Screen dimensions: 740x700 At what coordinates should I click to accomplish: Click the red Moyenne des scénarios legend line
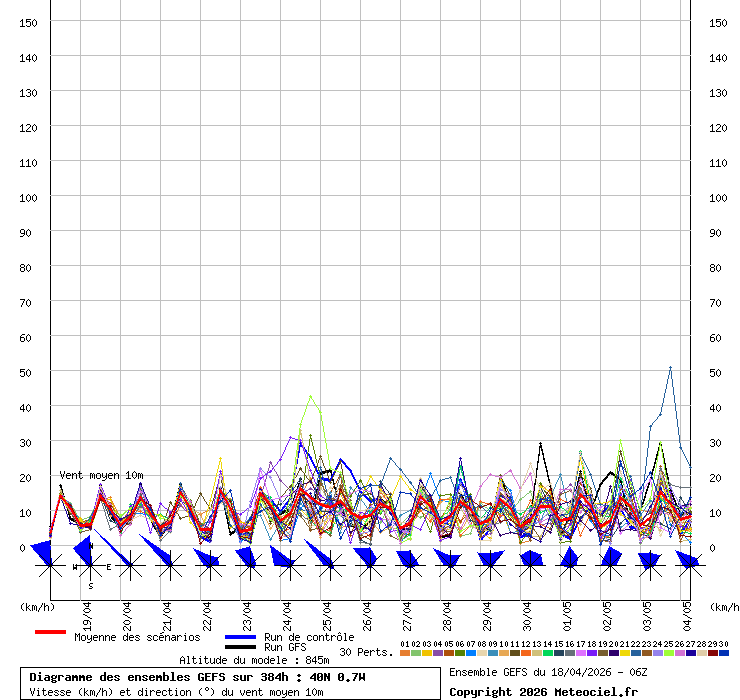tap(50, 632)
